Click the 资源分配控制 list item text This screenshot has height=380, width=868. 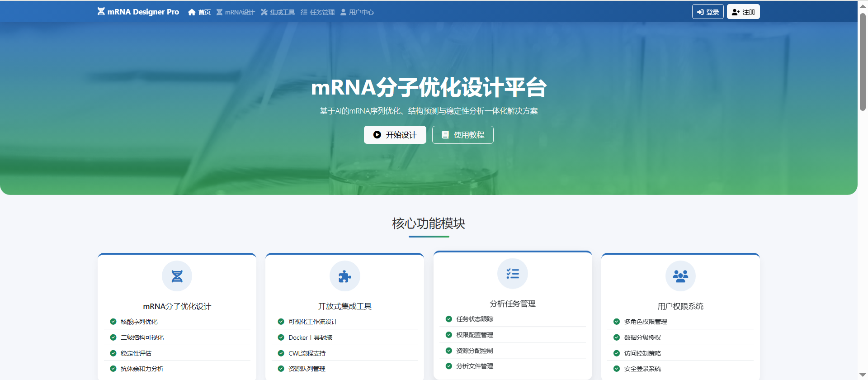pyautogui.click(x=475, y=351)
